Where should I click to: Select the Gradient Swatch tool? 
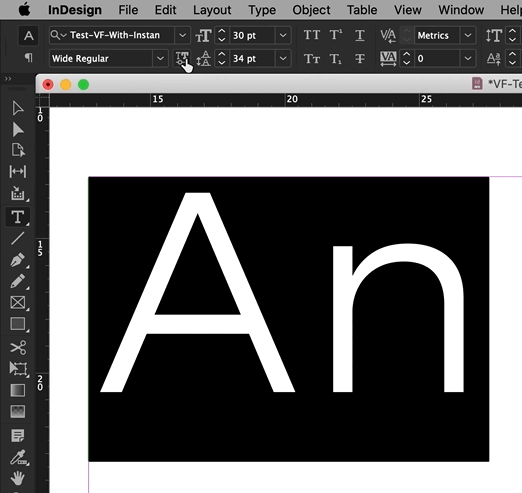17,390
